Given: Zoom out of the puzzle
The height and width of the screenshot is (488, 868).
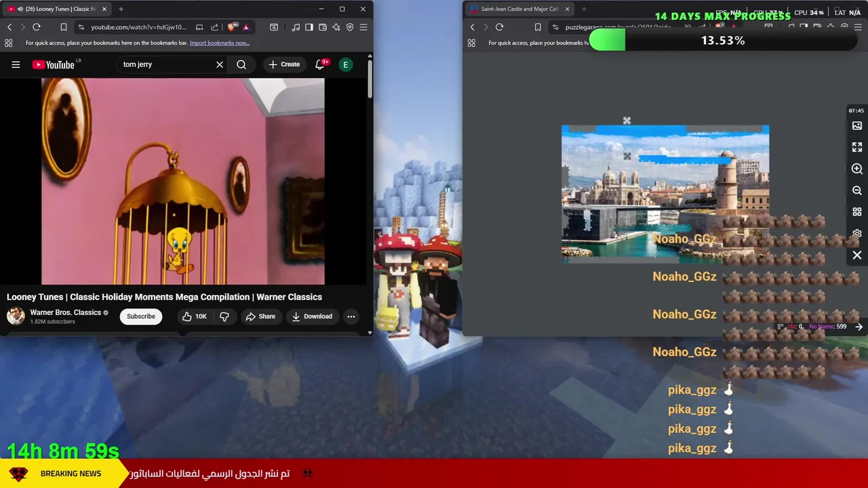Looking at the screenshot, I should tap(857, 190).
